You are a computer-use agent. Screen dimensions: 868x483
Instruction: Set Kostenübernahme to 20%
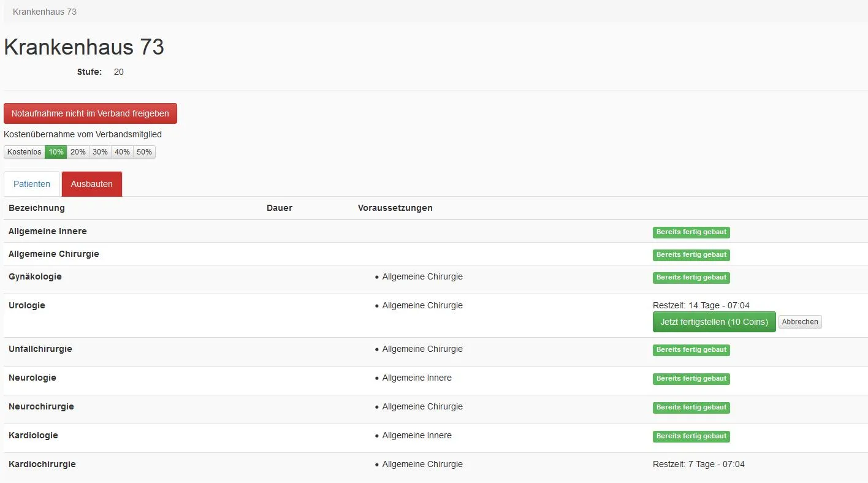coord(78,152)
